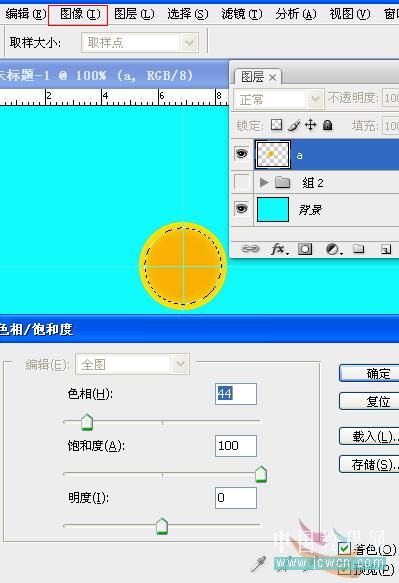The width and height of the screenshot is (399, 583).
Task: Open the 图像 (I) menu
Action: pyautogui.click(x=80, y=15)
